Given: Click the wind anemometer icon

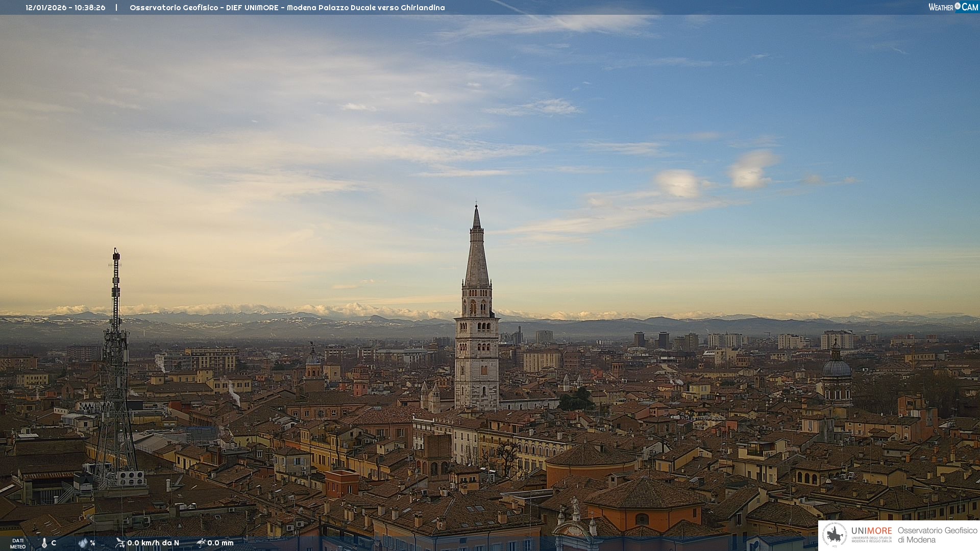Looking at the screenshot, I should pyautogui.click(x=120, y=543).
